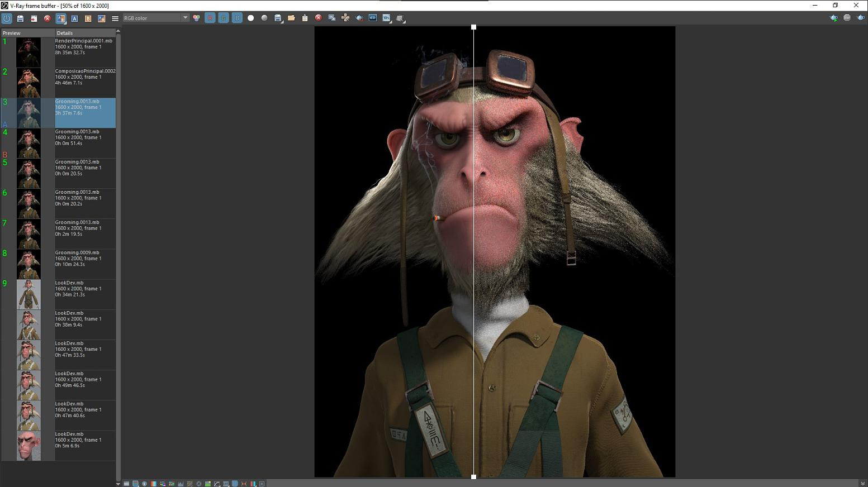Click thumbnail of LookDev.mb 0h 34m 21.3s
The height and width of the screenshot is (487, 868).
tap(29, 294)
